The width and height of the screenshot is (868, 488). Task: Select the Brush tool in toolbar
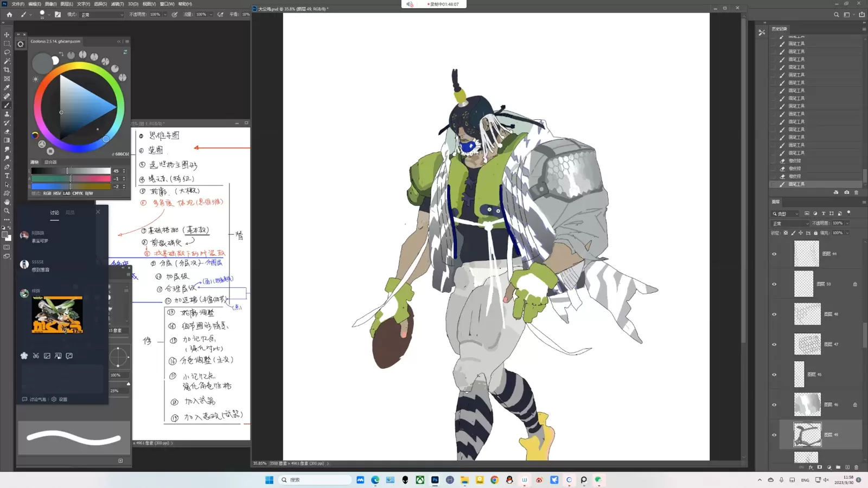coord(7,105)
